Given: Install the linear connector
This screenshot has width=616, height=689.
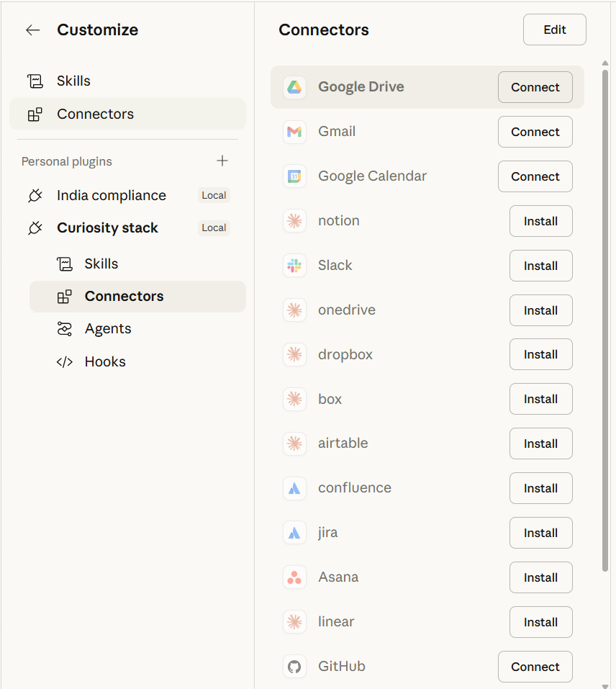Looking at the screenshot, I should 541,622.
